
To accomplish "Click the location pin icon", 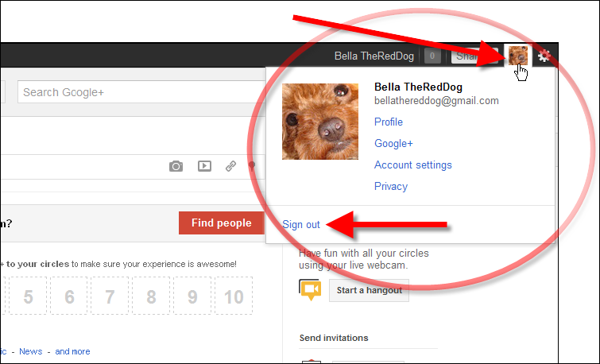I will tap(251, 166).
